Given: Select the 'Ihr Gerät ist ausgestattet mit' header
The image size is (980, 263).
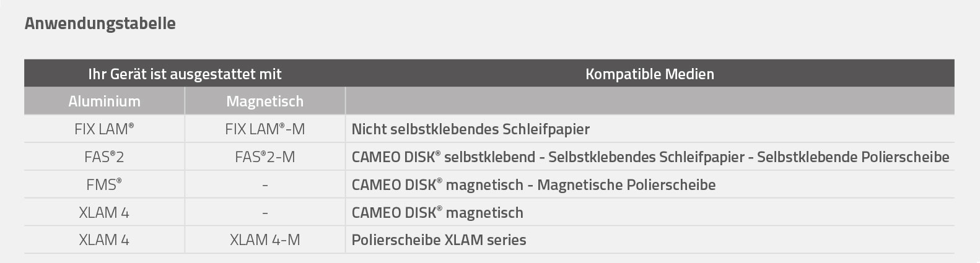Looking at the screenshot, I should pyautogui.click(x=185, y=74).
